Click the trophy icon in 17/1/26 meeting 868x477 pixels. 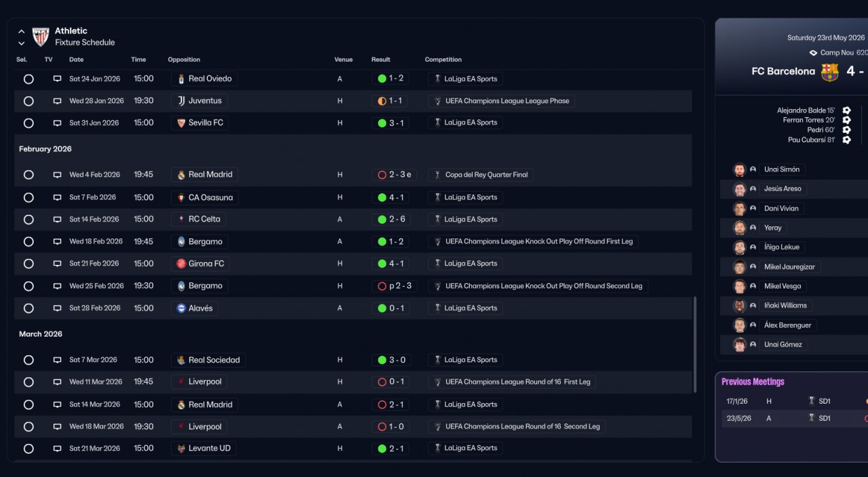point(811,401)
